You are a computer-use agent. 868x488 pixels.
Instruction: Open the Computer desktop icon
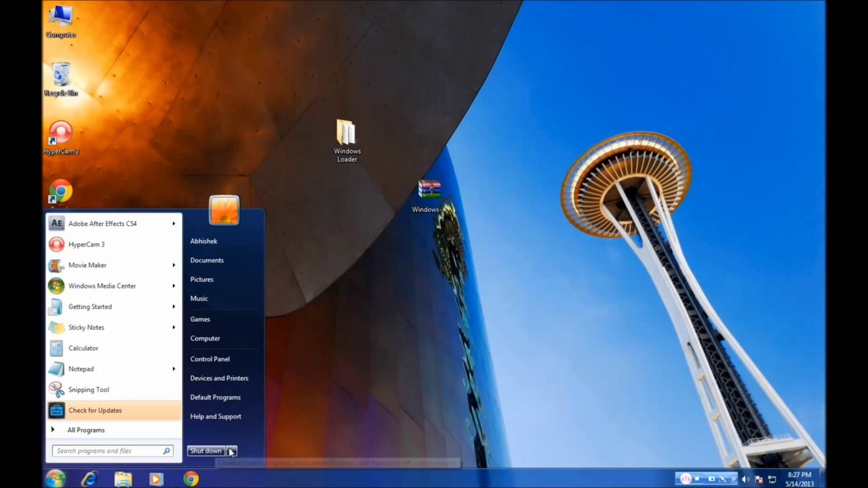click(60, 20)
